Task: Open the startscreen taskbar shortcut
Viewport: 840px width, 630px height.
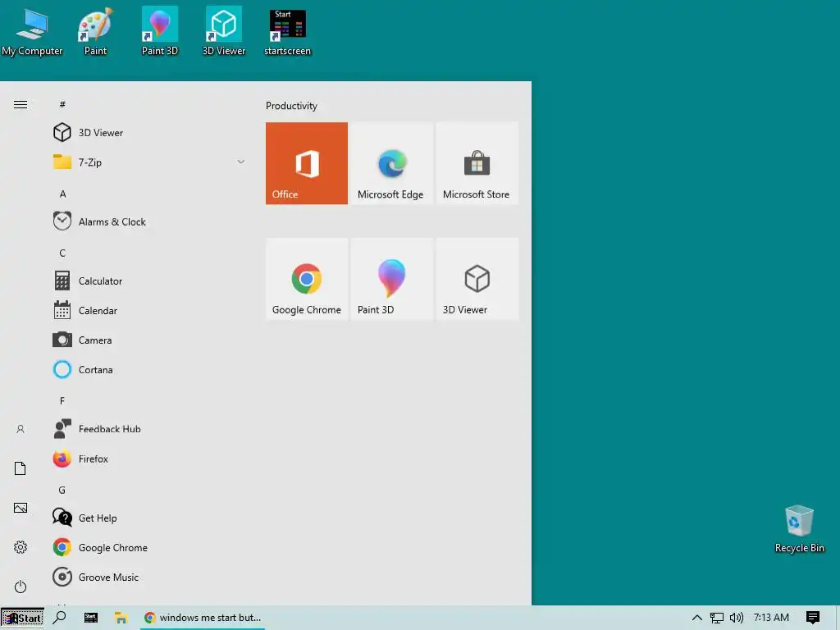Action: pyautogui.click(x=91, y=618)
